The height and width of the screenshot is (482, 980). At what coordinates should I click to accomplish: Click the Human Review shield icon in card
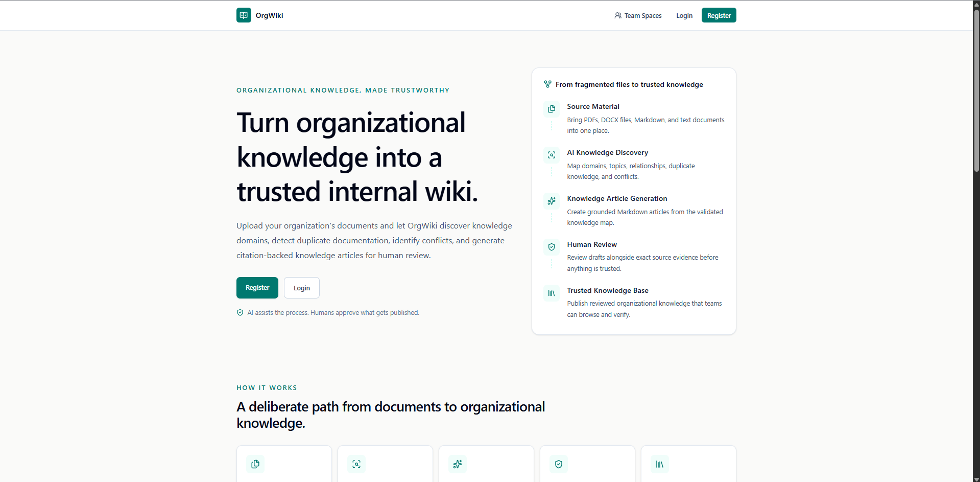click(552, 247)
